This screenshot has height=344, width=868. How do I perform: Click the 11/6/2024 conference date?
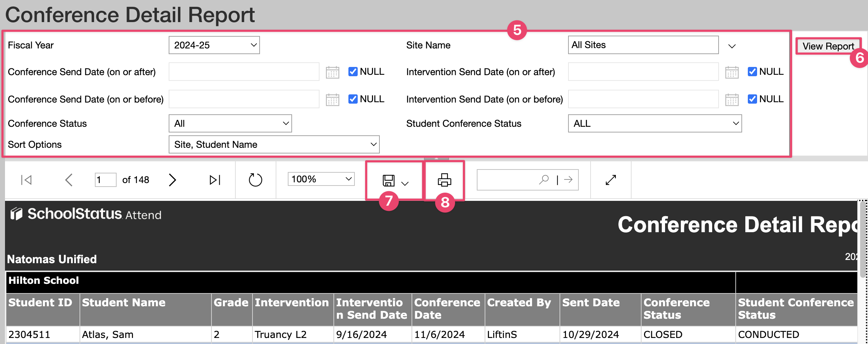[x=448, y=335]
